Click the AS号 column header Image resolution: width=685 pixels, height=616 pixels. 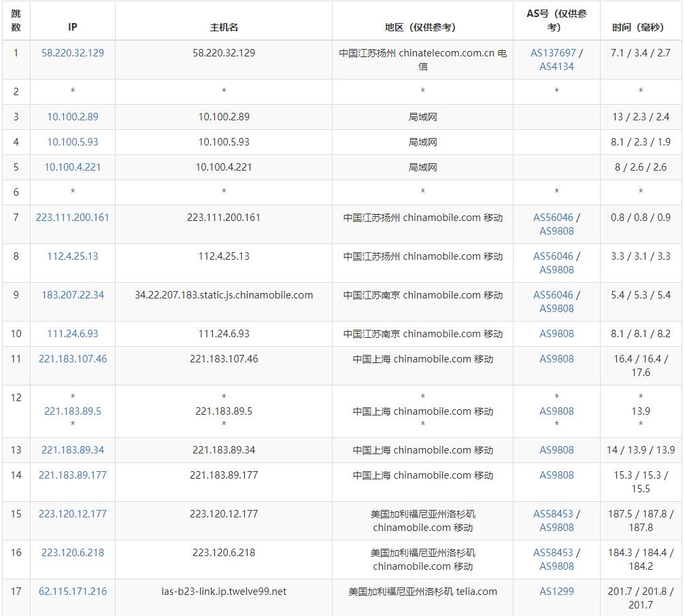556,20
